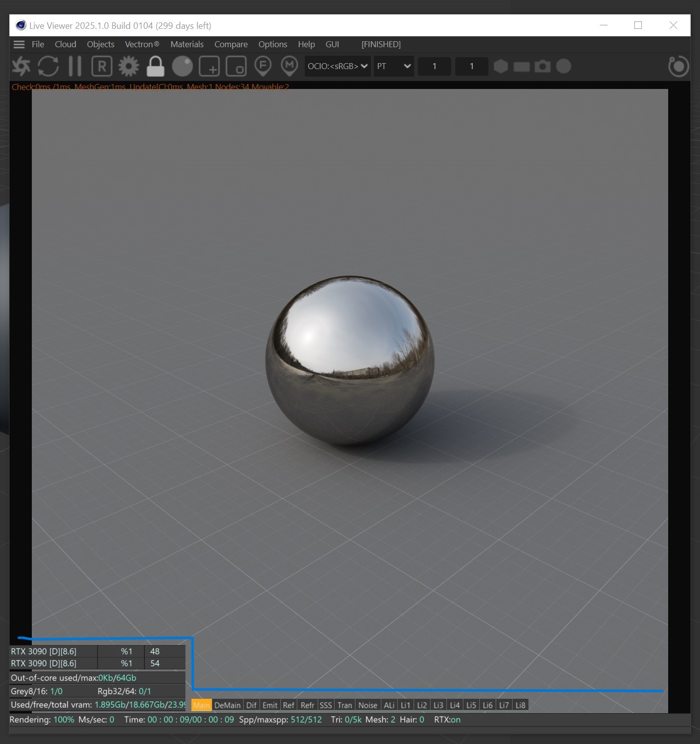Show the Emit pass tab
700x744 pixels.
coord(270,705)
